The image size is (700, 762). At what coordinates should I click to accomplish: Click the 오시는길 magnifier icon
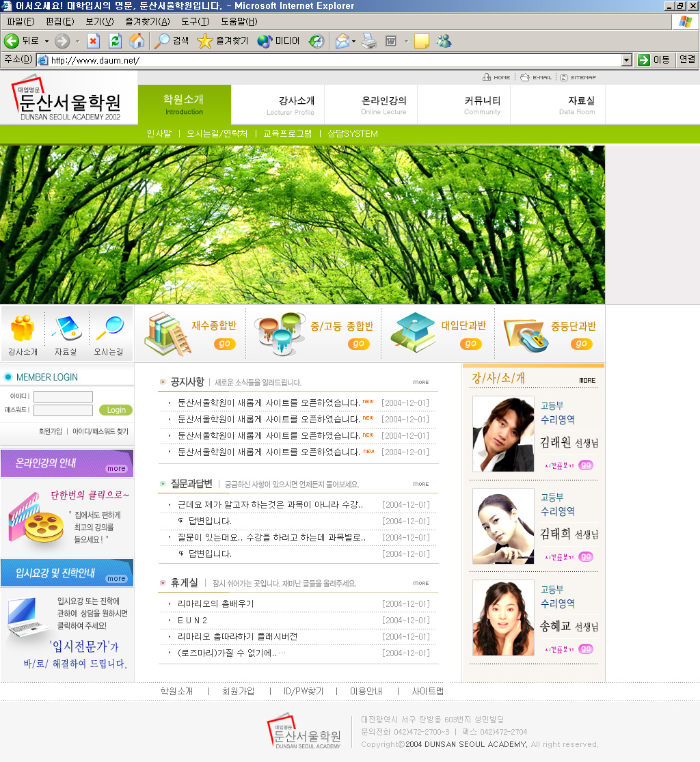click(109, 329)
